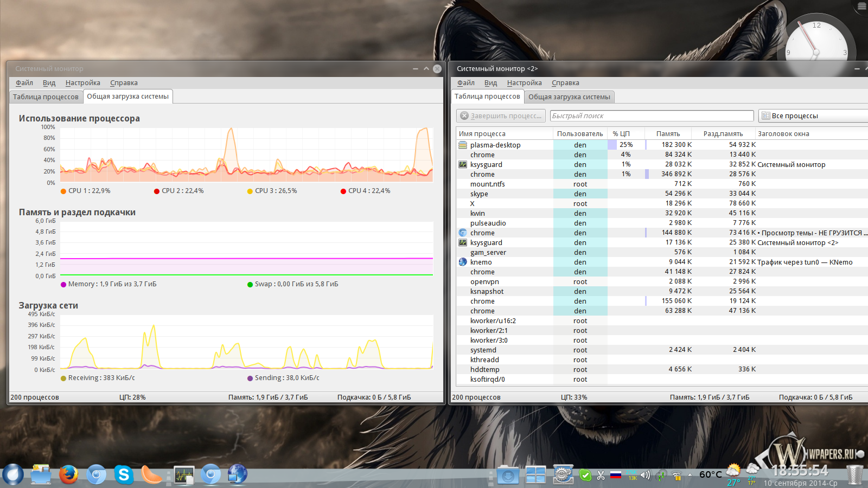Click the chrome icon in the 144 880 K row
Viewport: 868px width, 488px height.
(463, 233)
